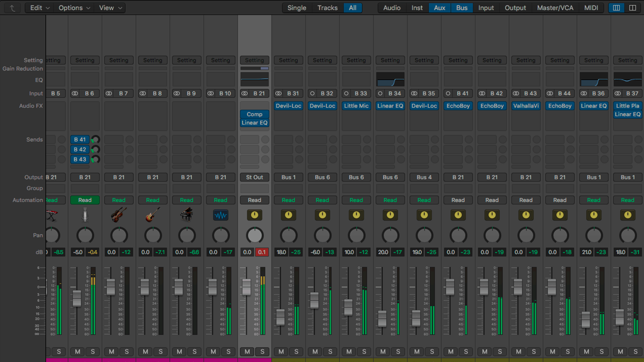Click the pan knob on B 36 strip
644x362 pixels.
[x=594, y=235]
